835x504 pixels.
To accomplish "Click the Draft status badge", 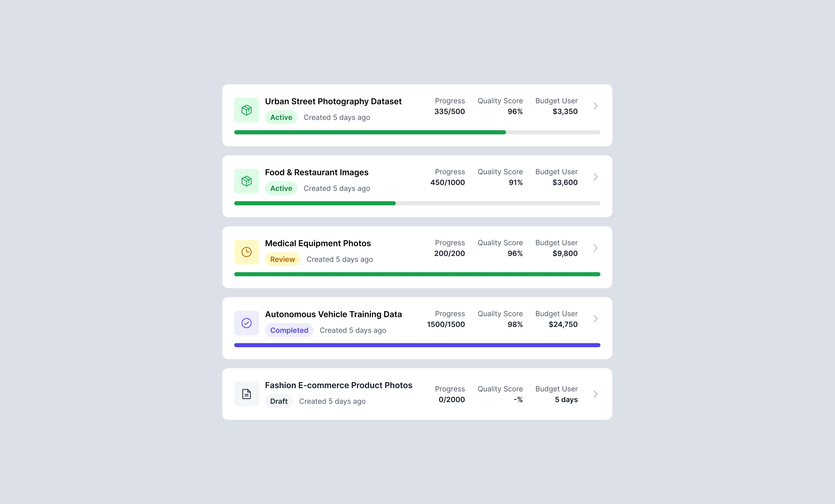I will tap(279, 401).
